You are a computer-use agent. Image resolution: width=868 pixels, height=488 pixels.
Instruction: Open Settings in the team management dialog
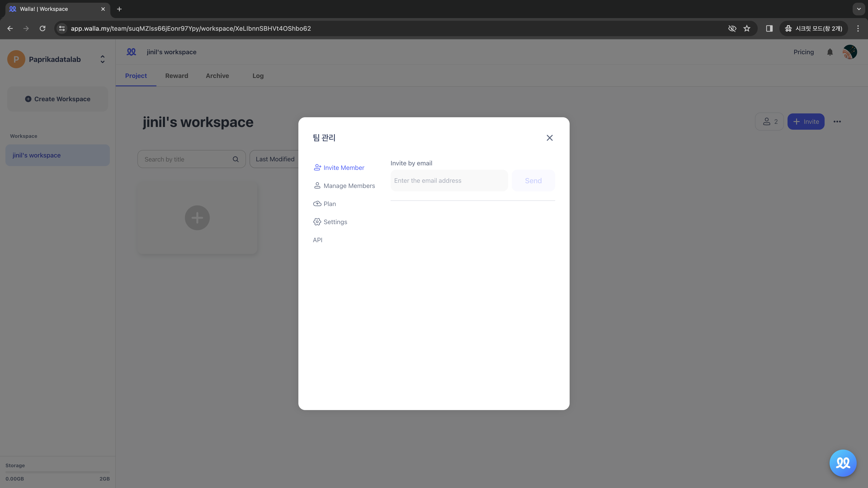(330, 222)
